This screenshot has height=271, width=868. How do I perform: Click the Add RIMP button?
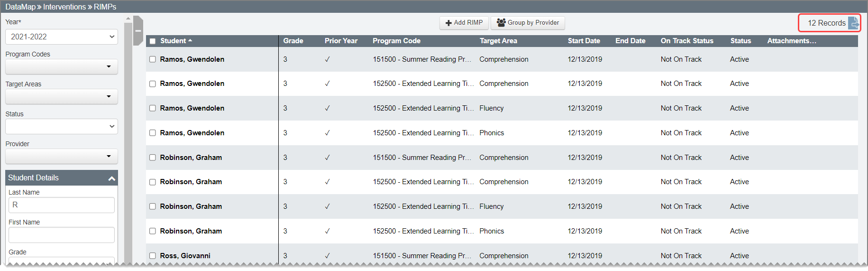point(464,23)
